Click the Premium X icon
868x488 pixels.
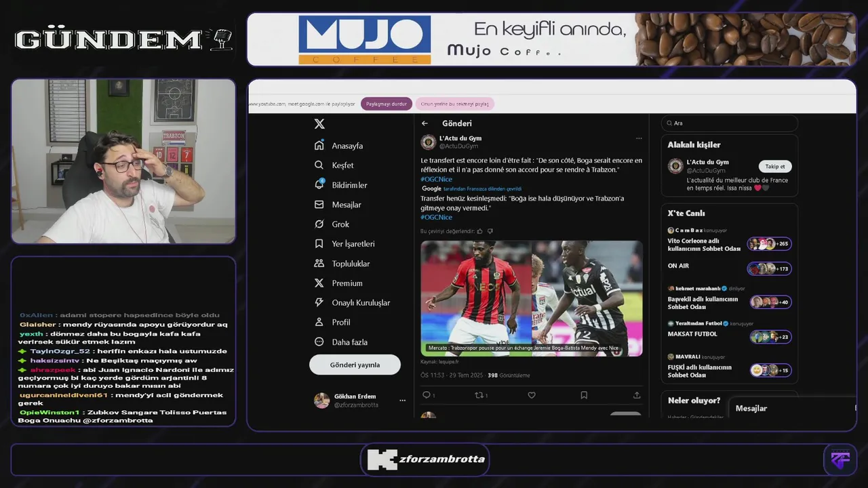pyautogui.click(x=319, y=283)
